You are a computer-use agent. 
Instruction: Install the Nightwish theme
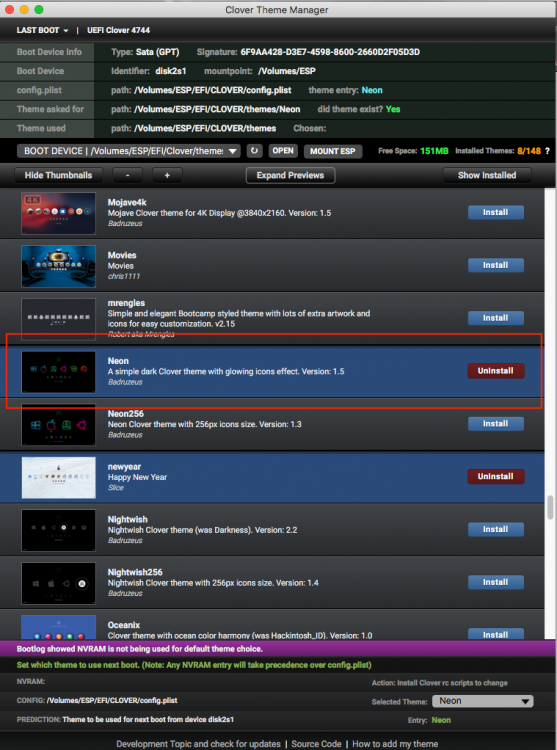[x=495, y=529]
